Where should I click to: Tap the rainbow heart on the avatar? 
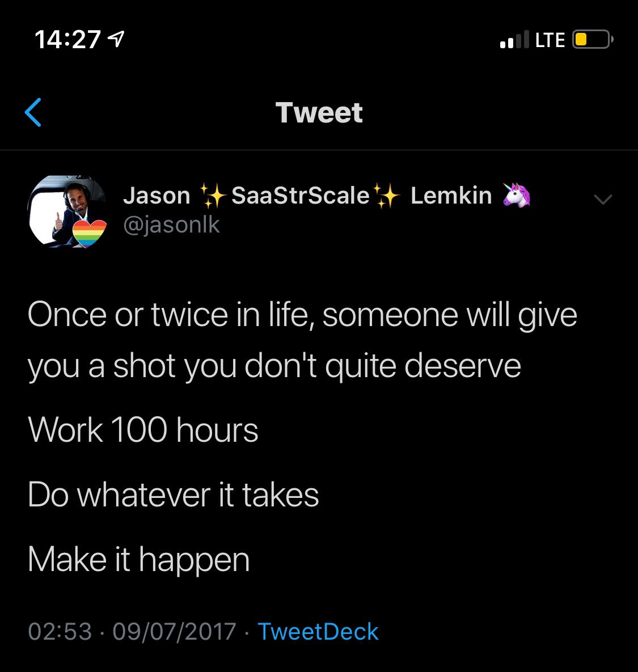point(90,234)
